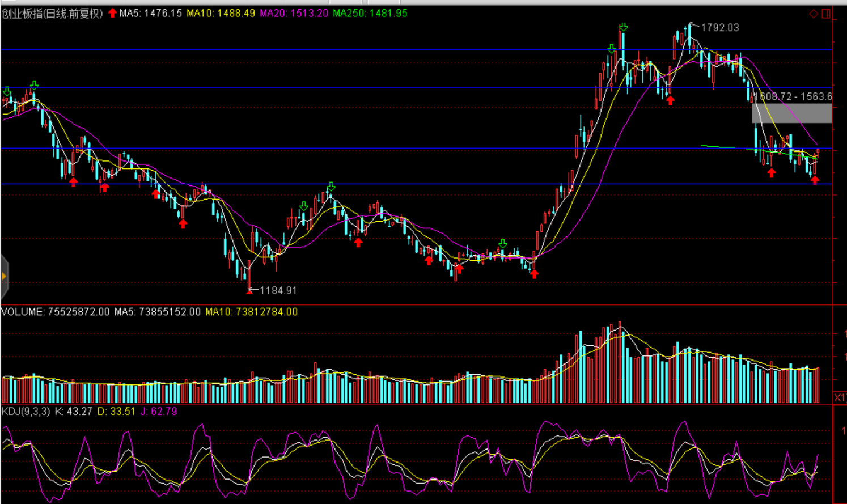Image resolution: width=847 pixels, height=504 pixels.
Task: Click the 创业板指(日线.前复权) chart title
Action: (52, 13)
